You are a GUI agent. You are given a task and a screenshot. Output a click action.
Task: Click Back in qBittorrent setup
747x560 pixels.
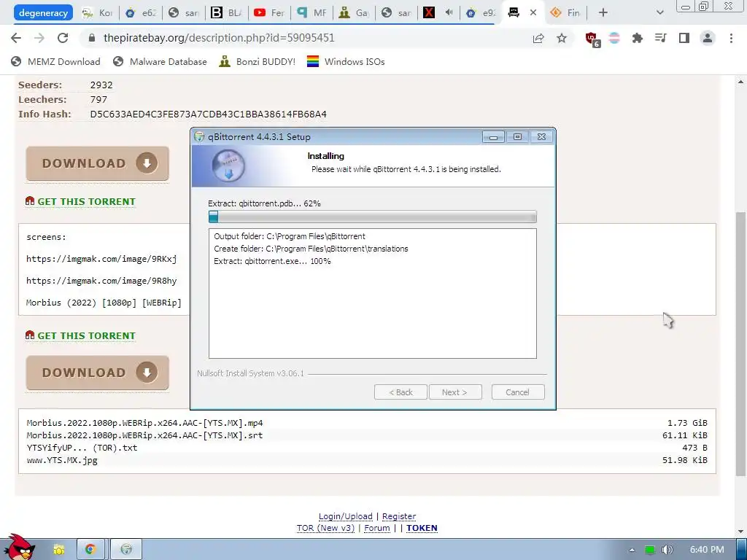coord(400,392)
